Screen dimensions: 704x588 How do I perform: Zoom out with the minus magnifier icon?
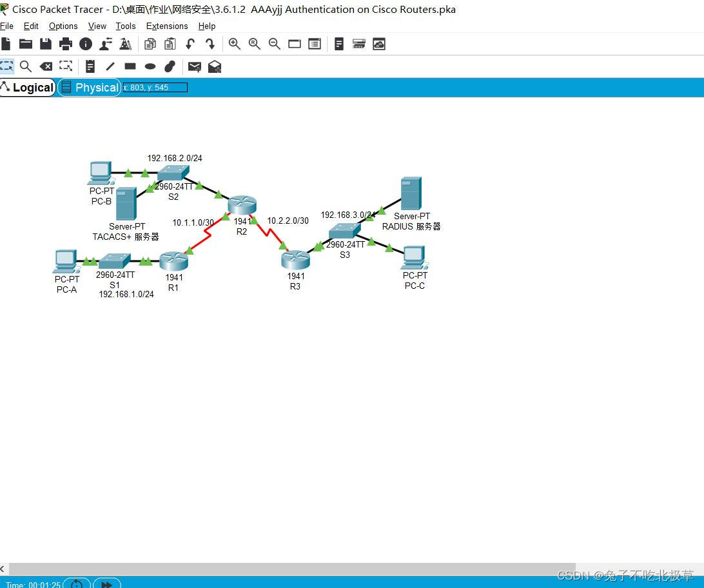click(275, 44)
